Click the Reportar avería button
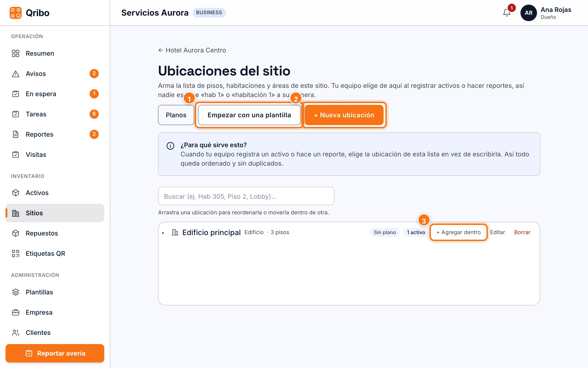Image resolution: width=588 pixels, height=368 pixels. click(x=55, y=353)
